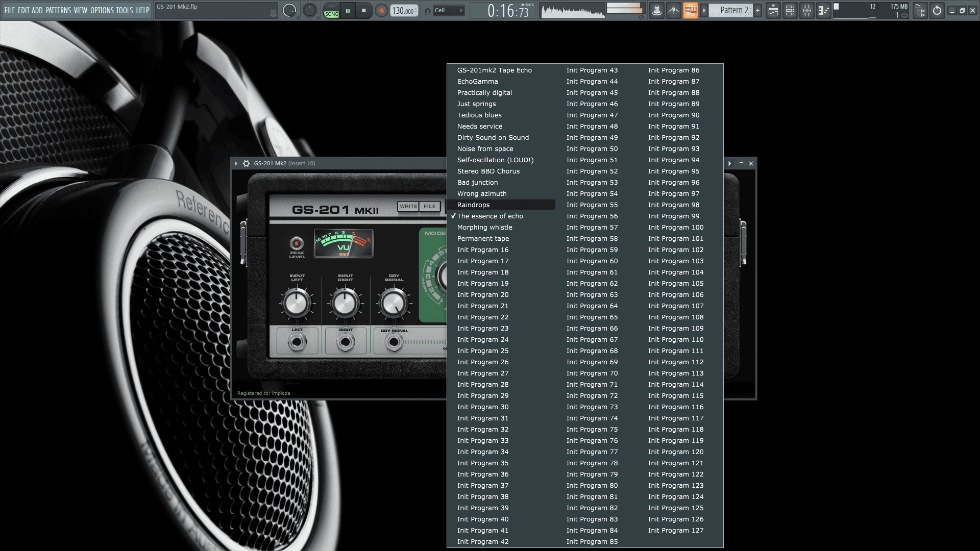Open the HELP menu
Screen dimensions: 980x551
tap(142, 10)
